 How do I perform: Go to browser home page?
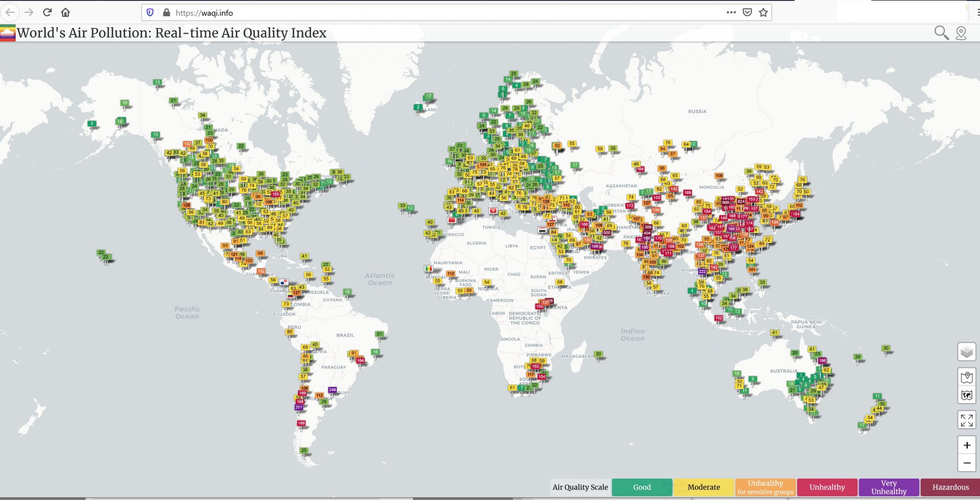click(x=66, y=12)
